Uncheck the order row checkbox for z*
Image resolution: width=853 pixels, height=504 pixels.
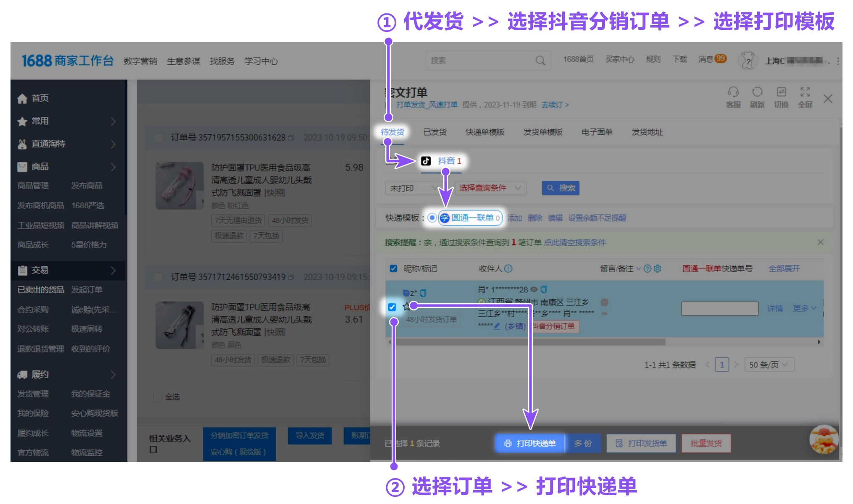click(392, 307)
